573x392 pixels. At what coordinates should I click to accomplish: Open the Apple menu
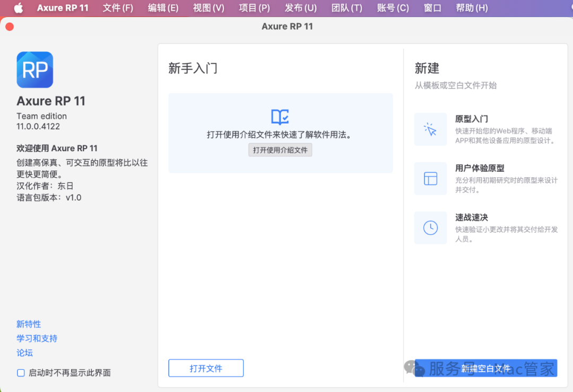[18, 7]
